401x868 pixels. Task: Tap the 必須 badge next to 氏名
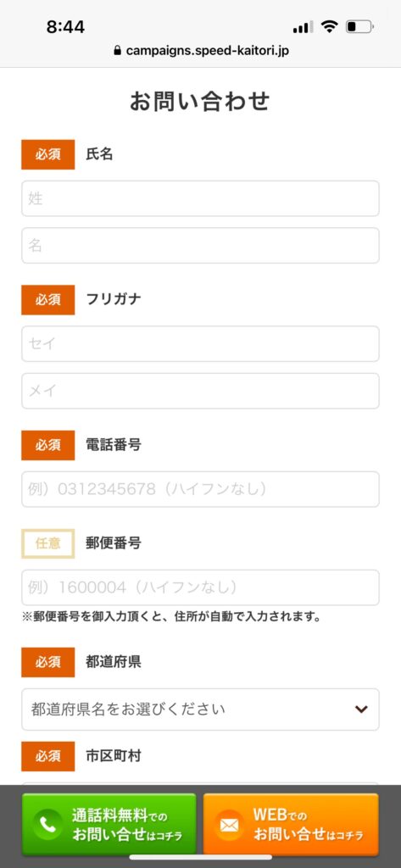pyautogui.click(x=48, y=154)
